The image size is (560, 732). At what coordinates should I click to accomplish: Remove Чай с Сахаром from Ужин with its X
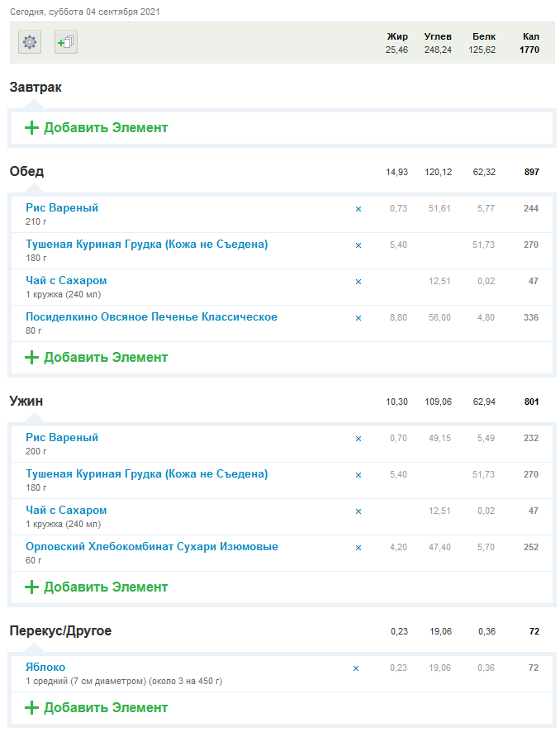click(x=358, y=511)
